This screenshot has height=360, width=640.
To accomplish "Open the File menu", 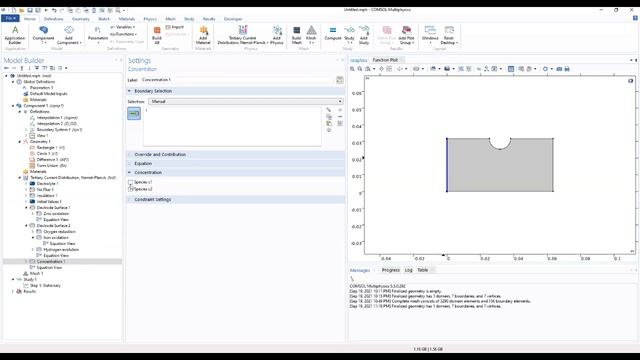I will click(10, 18).
